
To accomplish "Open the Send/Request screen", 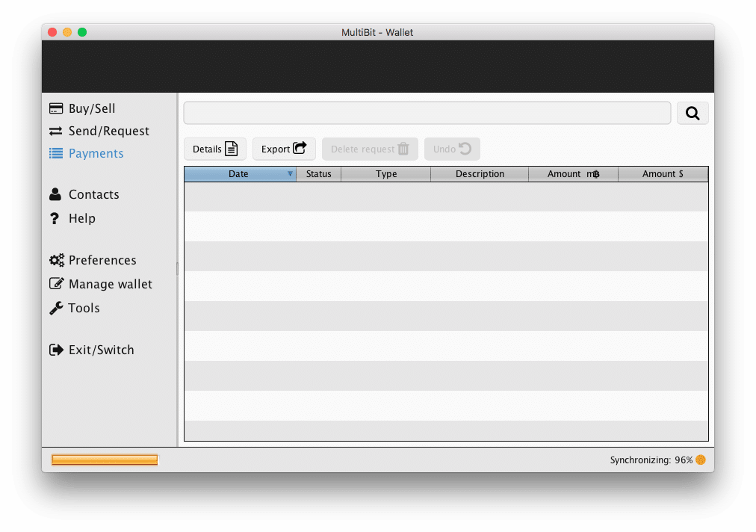I will 99,132.
